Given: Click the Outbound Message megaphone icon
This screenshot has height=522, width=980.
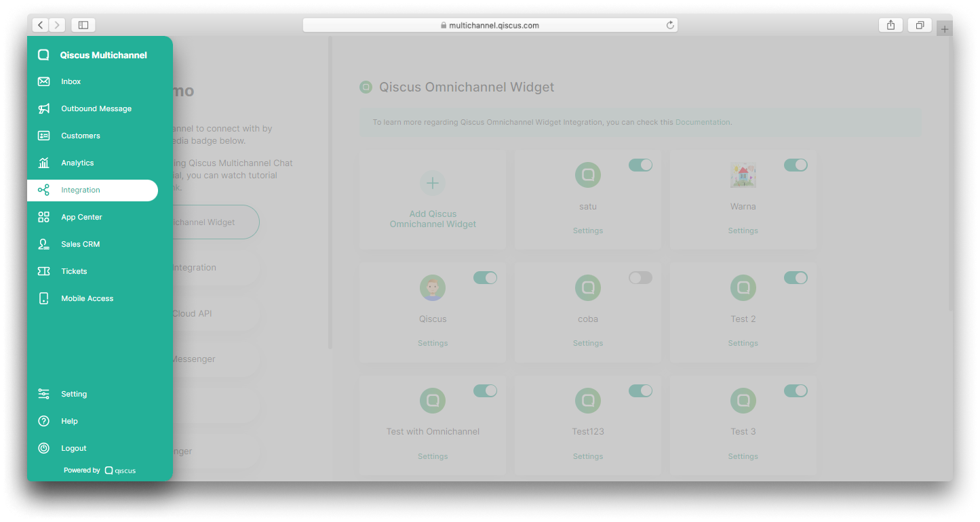Looking at the screenshot, I should 43,108.
